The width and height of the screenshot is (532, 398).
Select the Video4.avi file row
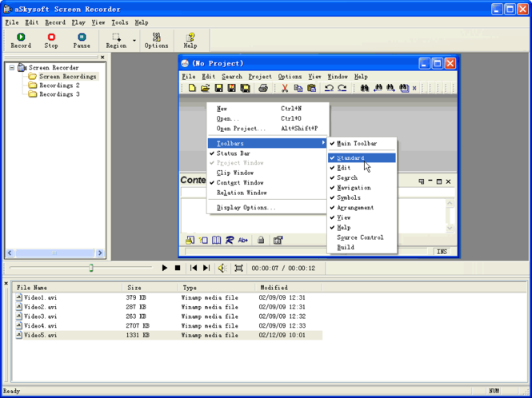tap(169, 326)
